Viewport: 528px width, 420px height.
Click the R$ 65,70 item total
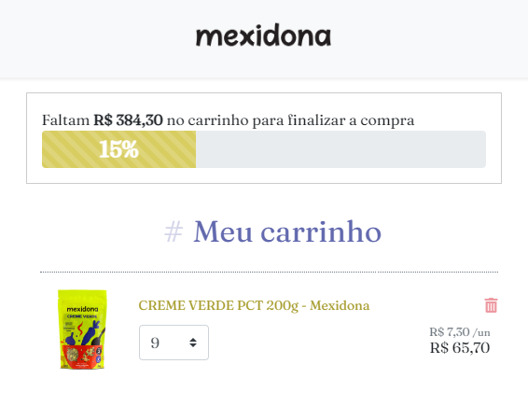460,347
